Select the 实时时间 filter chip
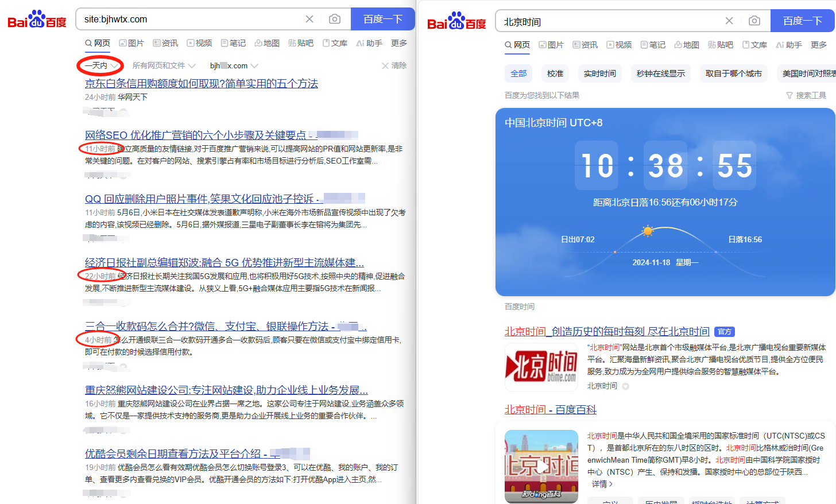This screenshot has height=504, width=836. point(600,73)
